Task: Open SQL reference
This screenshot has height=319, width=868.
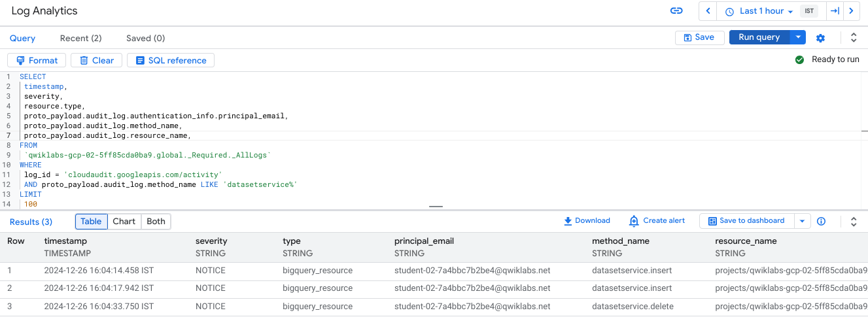Action: point(171,60)
